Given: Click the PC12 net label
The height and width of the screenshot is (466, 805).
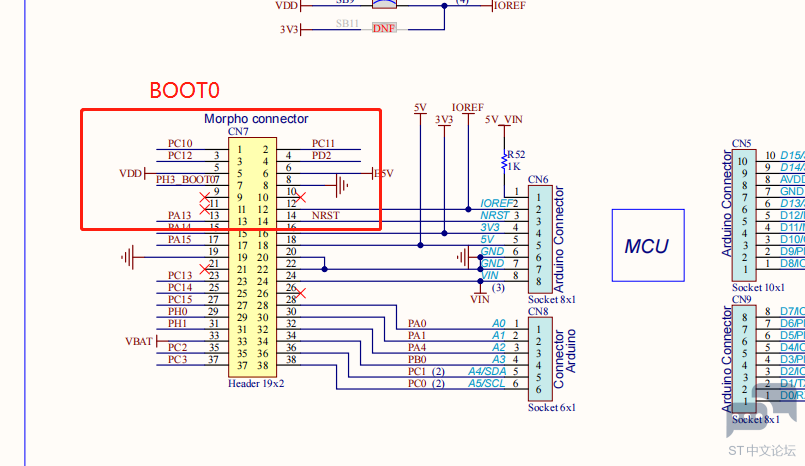Looking at the screenshot, I should [x=180, y=156].
